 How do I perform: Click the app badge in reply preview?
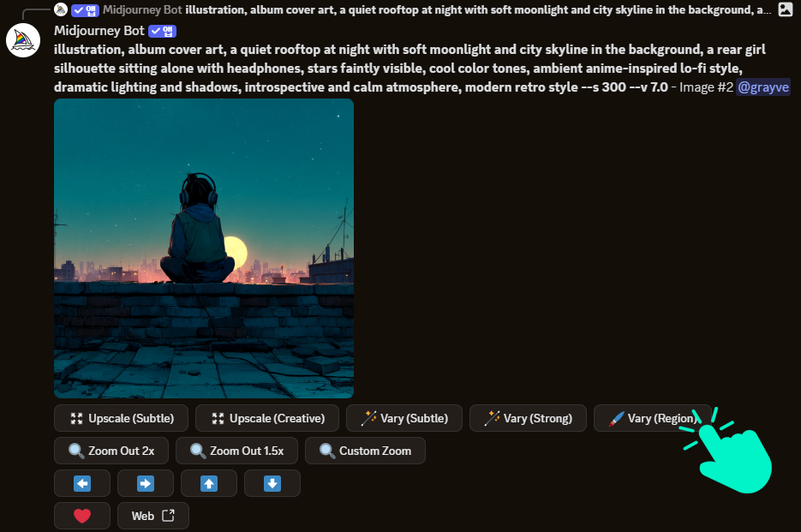click(85, 9)
